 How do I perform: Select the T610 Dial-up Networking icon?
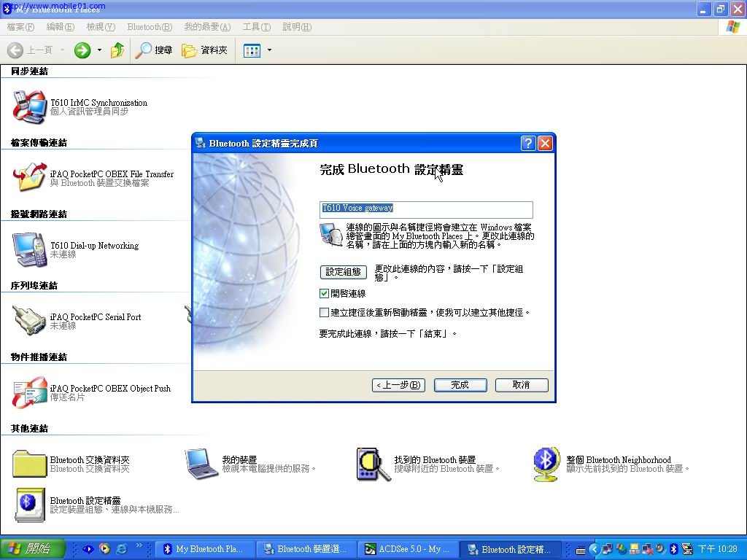click(x=29, y=249)
